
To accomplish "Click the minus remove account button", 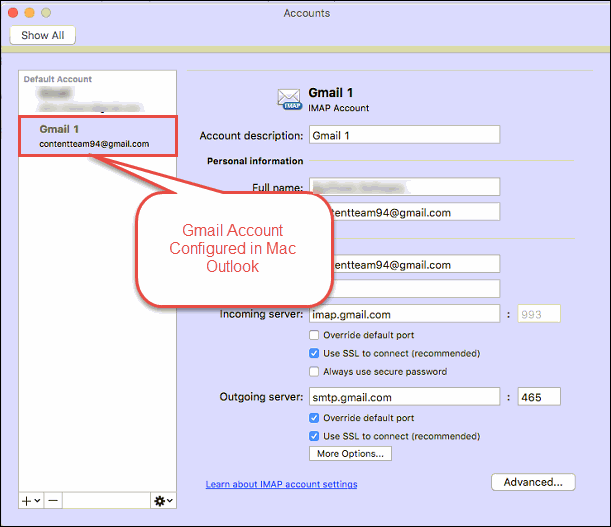I will point(53,500).
